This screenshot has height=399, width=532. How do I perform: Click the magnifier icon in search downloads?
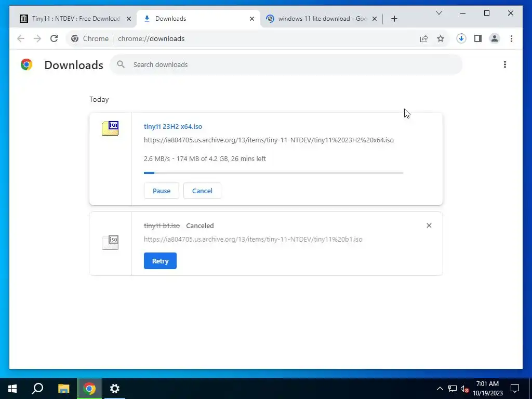[121, 64]
